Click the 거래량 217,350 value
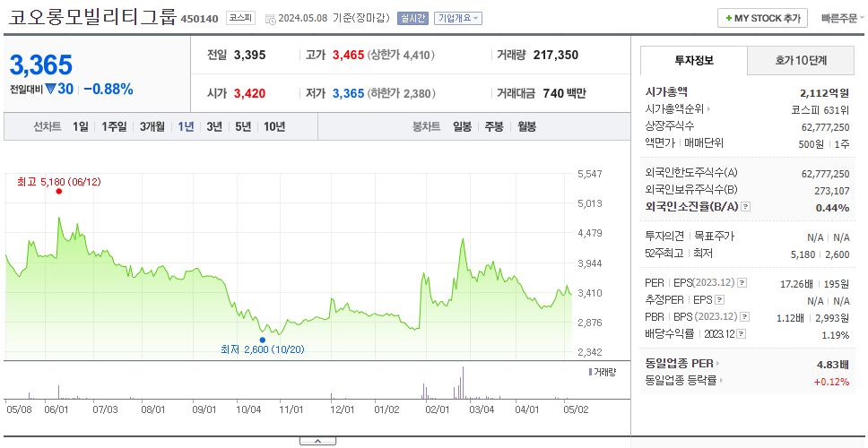 pos(556,55)
